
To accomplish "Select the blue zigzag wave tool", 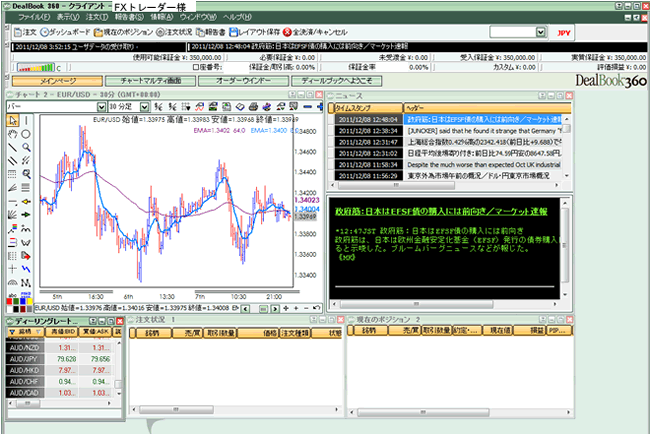I will (26, 269).
